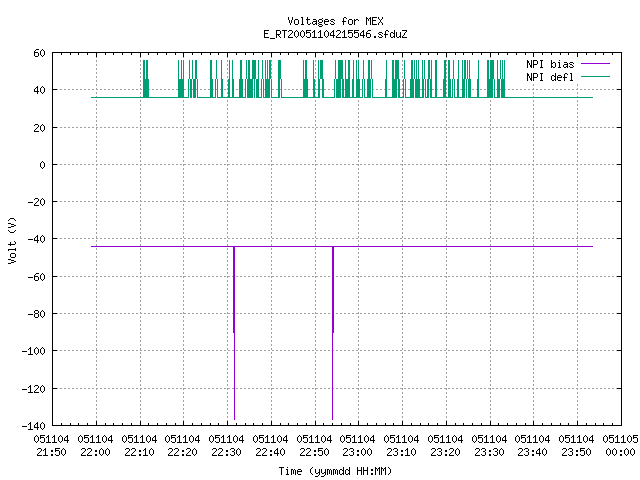
Task: Click the x-axis label 051104 22:20
Action: click(182, 446)
